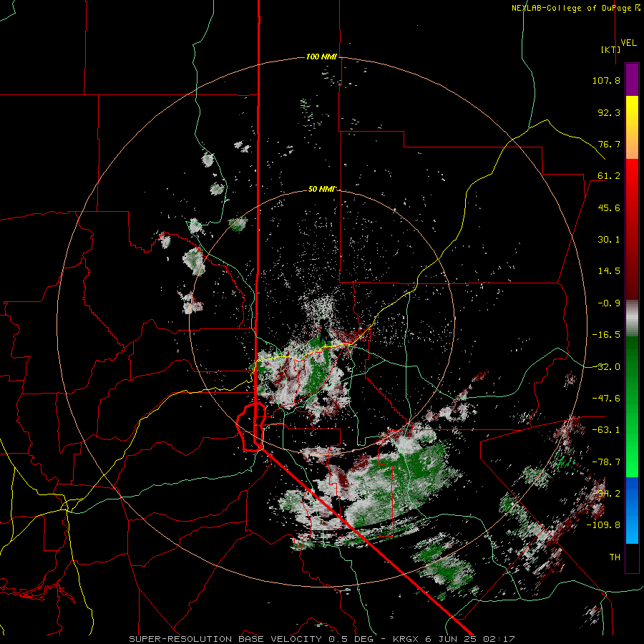Click the NEXLAB-College of DuPage credit text
This screenshot has height=644, width=644.
coord(575,8)
